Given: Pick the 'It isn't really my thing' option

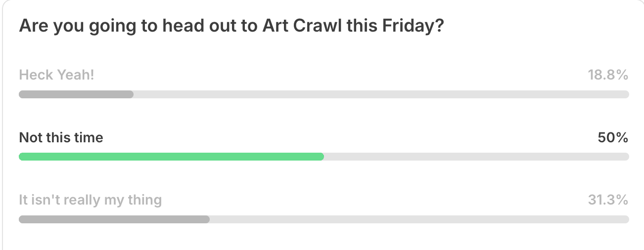Looking at the screenshot, I should pyautogui.click(x=90, y=200).
